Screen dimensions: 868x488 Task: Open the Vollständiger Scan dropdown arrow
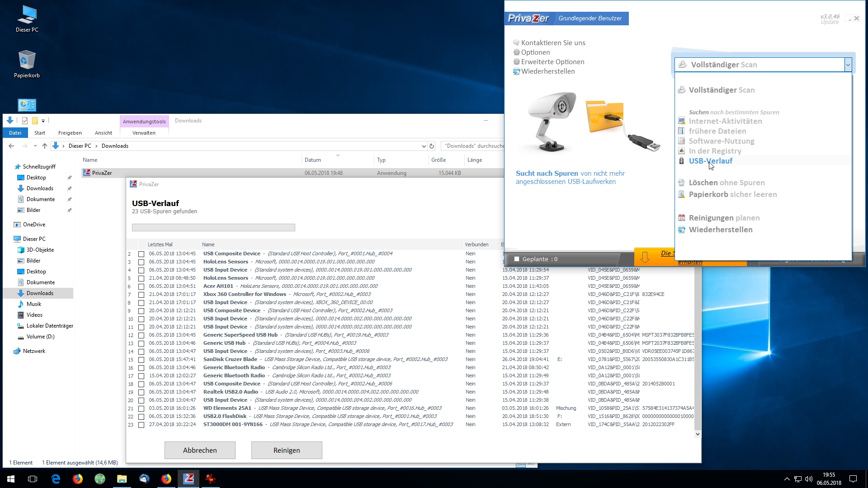pos(848,65)
